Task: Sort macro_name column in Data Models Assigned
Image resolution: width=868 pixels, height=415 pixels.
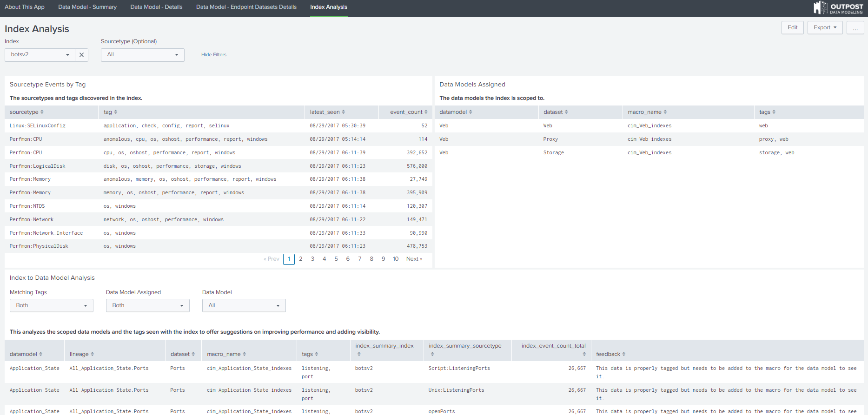Action: pos(647,112)
